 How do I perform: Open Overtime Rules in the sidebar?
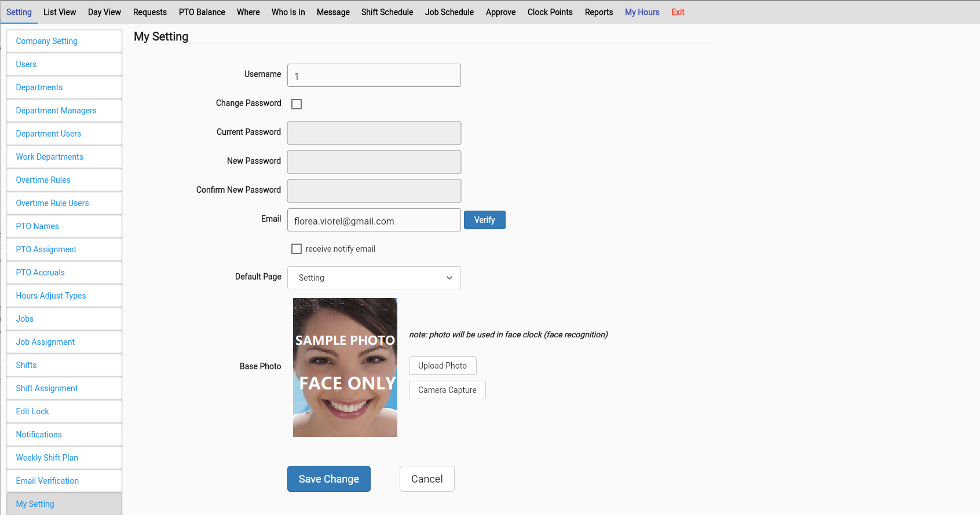[x=64, y=180]
